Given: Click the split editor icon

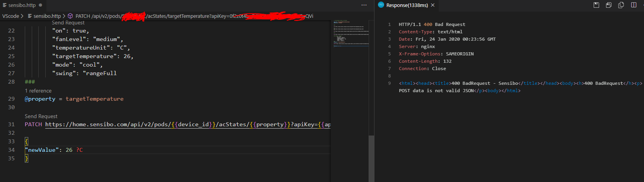Looking at the screenshot, I should click(634, 5).
